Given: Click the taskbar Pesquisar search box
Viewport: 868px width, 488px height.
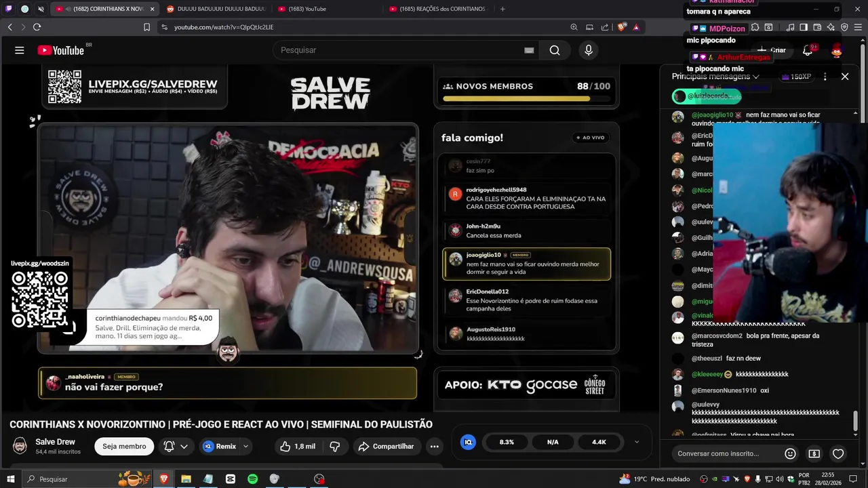Looking at the screenshot, I should 88,479.
